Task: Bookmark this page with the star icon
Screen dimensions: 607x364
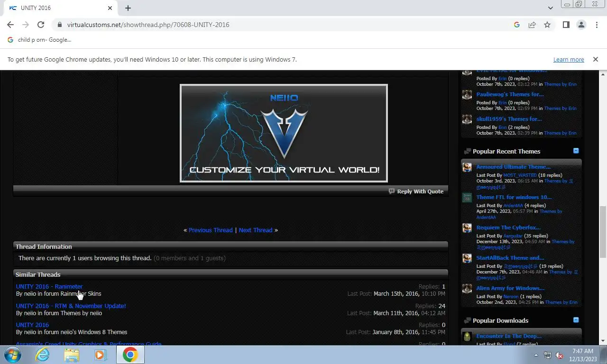Action: (x=547, y=25)
